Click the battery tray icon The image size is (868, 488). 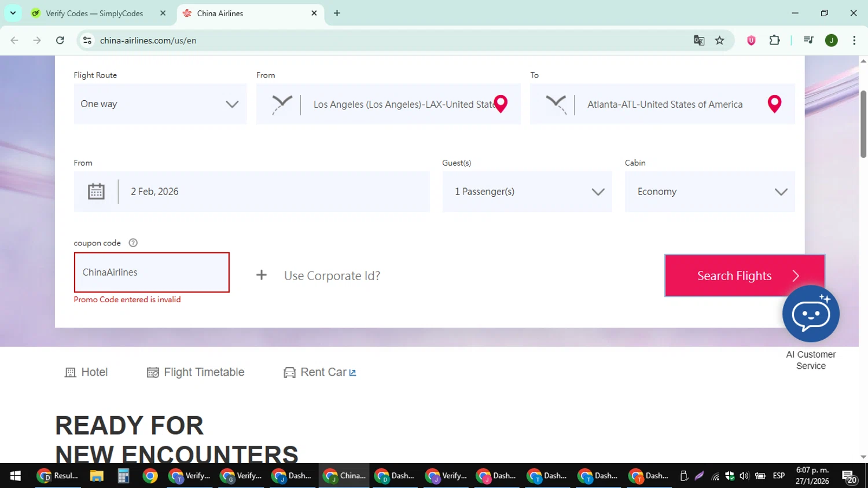coord(760,476)
